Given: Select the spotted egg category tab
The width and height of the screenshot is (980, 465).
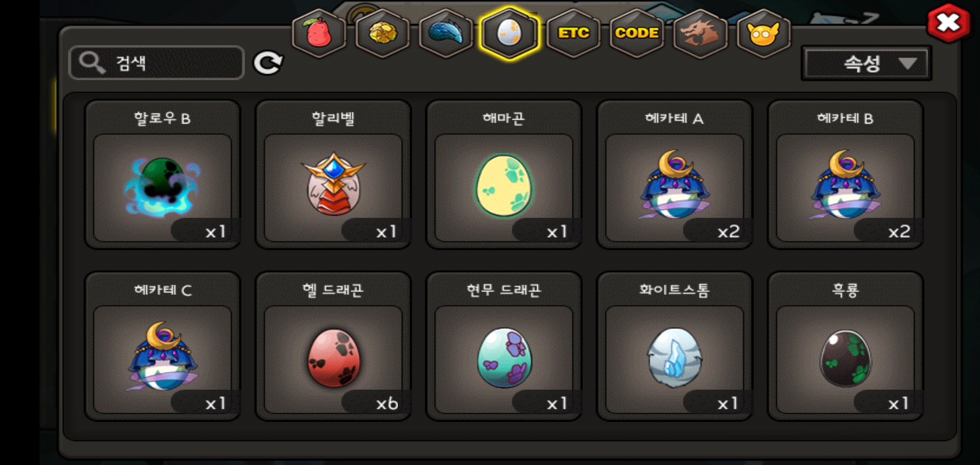Looking at the screenshot, I should click(509, 33).
